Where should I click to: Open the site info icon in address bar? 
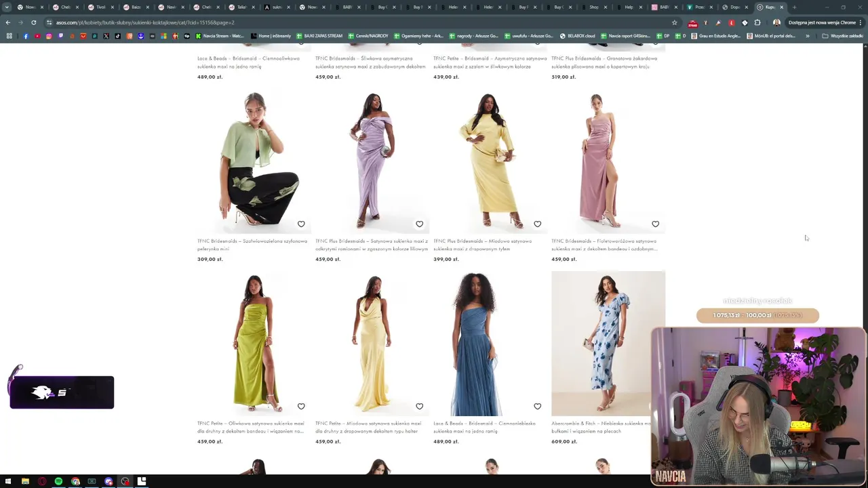coord(49,22)
